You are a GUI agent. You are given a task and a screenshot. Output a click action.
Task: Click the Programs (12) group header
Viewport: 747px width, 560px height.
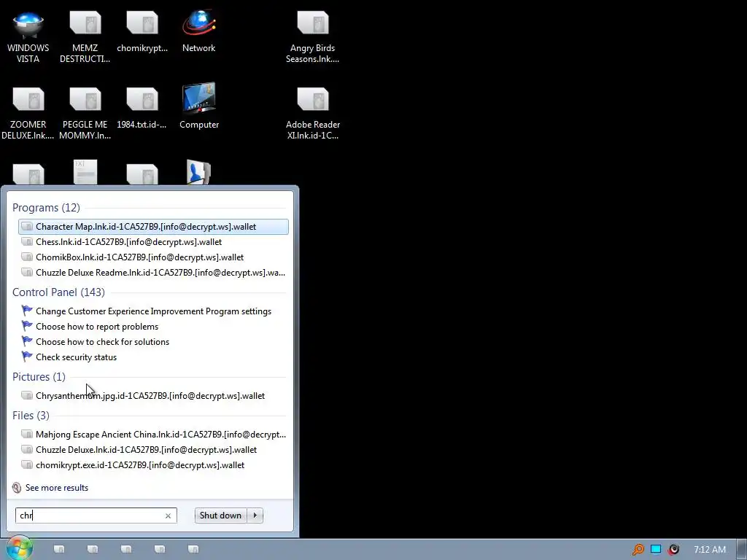click(46, 208)
